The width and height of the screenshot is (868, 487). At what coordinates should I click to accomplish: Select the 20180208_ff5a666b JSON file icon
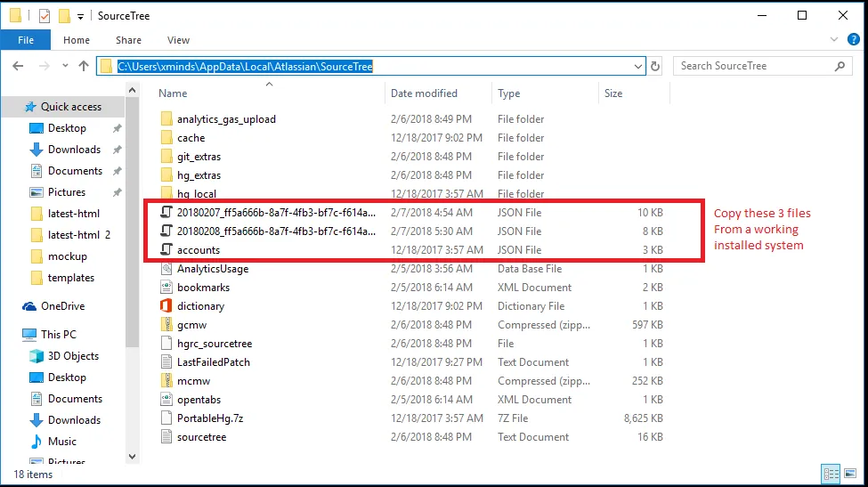pyautogui.click(x=166, y=231)
